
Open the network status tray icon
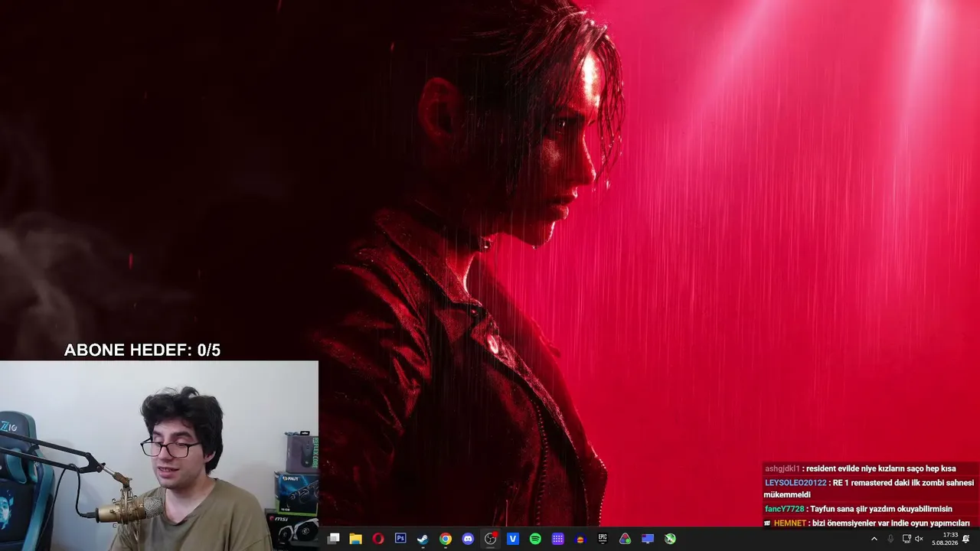click(x=906, y=539)
